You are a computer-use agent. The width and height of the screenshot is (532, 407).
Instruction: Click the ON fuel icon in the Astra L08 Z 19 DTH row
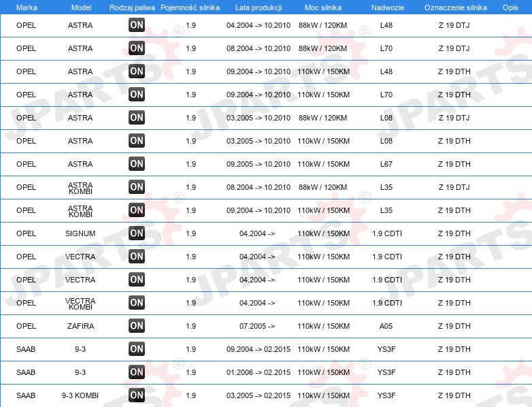(x=137, y=140)
